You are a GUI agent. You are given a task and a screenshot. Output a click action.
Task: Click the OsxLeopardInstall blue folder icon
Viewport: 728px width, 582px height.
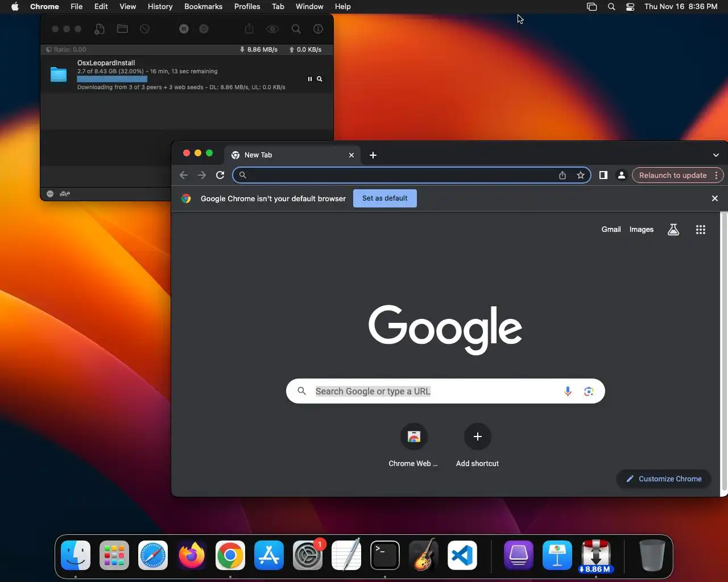click(59, 74)
